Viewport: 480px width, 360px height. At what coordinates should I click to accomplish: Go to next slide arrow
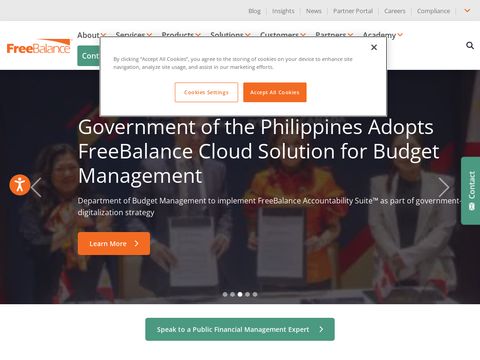(x=444, y=188)
